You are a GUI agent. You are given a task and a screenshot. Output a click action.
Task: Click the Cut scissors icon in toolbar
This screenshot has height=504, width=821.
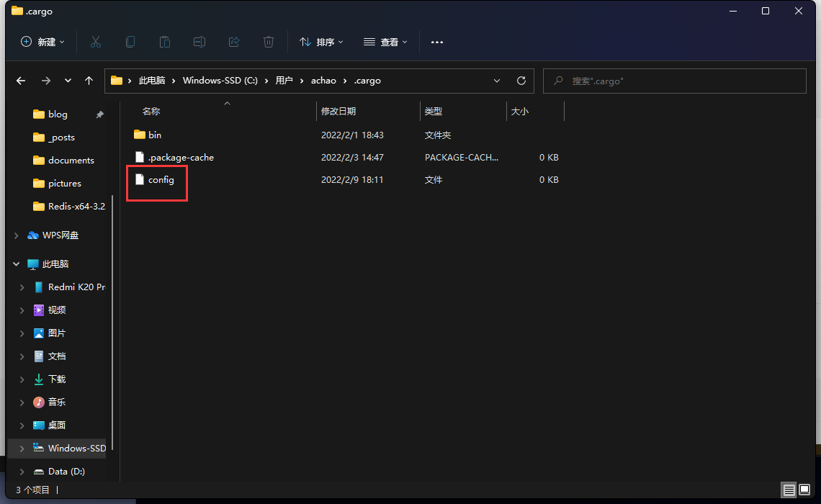click(96, 42)
